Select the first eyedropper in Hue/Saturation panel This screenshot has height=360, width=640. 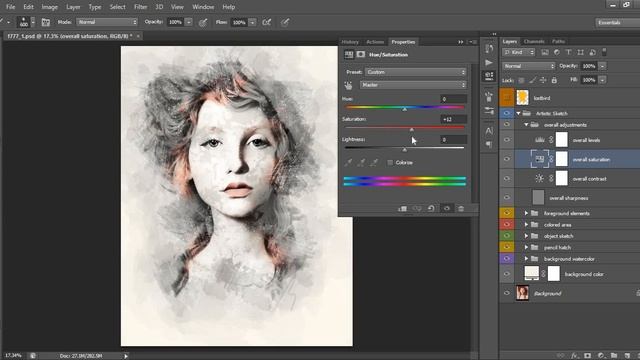point(348,162)
